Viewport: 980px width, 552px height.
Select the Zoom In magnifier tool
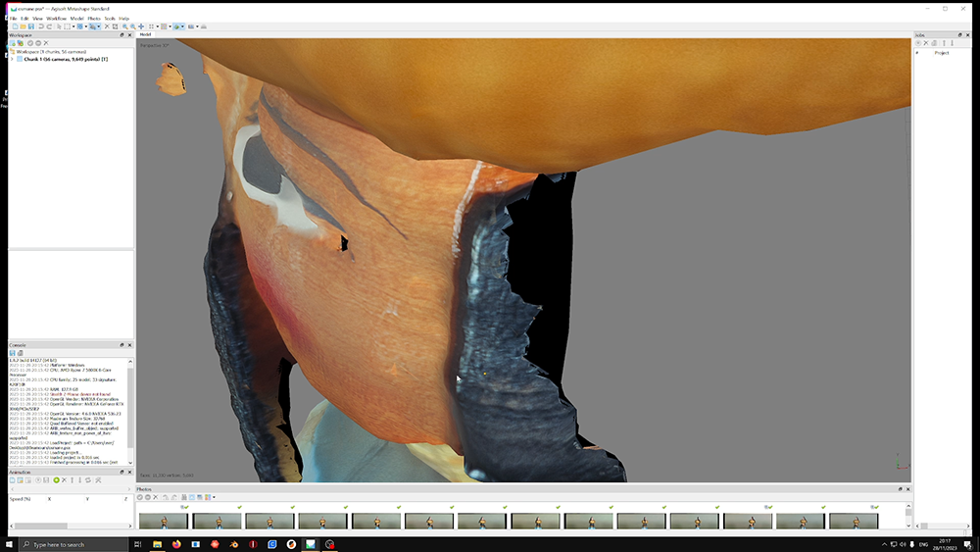pyautogui.click(x=124, y=26)
